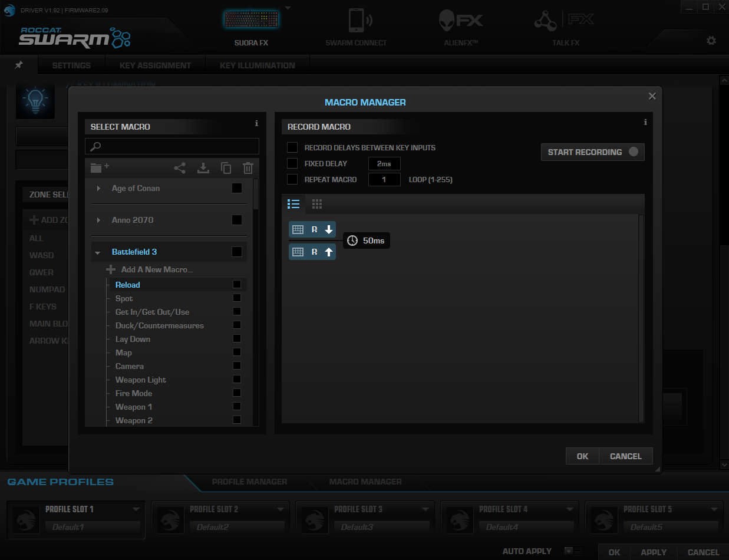The image size is (729, 560).
Task: Enable the Repeat Macro checkbox
Action: coord(292,179)
